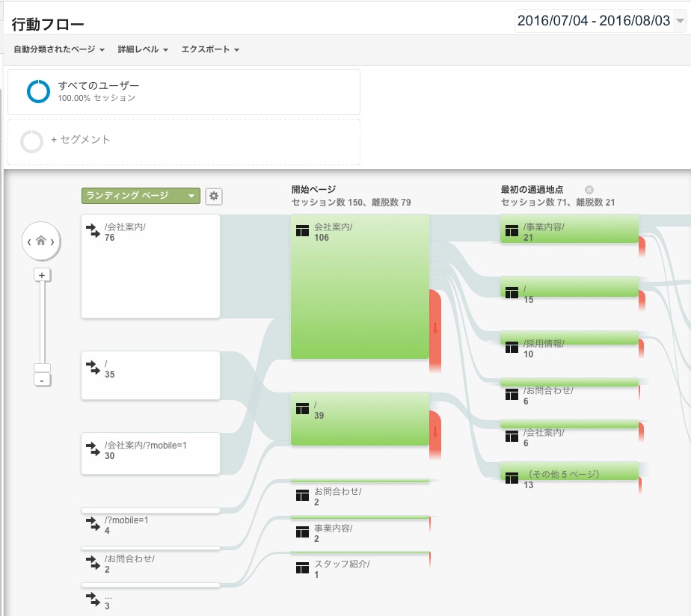Viewport: 691px width, 616px height.
Task: Click text セッション数 71、離脱数 21
Action: (557, 203)
